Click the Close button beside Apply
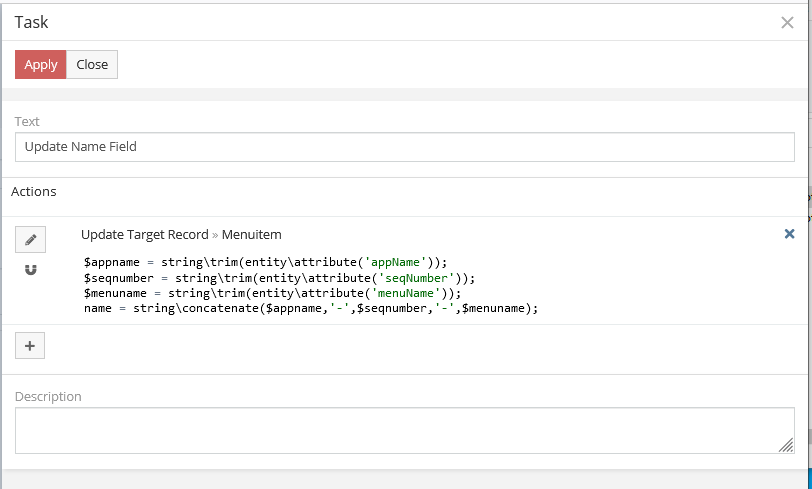The width and height of the screenshot is (812, 489). pyautogui.click(x=92, y=64)
